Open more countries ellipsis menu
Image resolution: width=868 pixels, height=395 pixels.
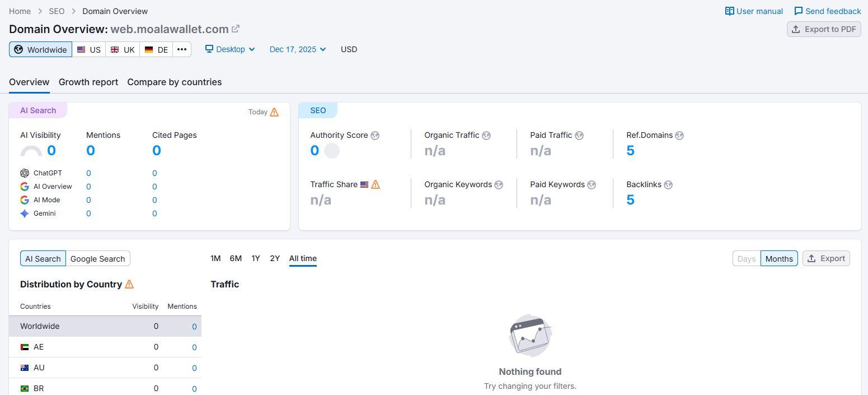(x=182, y=49)
